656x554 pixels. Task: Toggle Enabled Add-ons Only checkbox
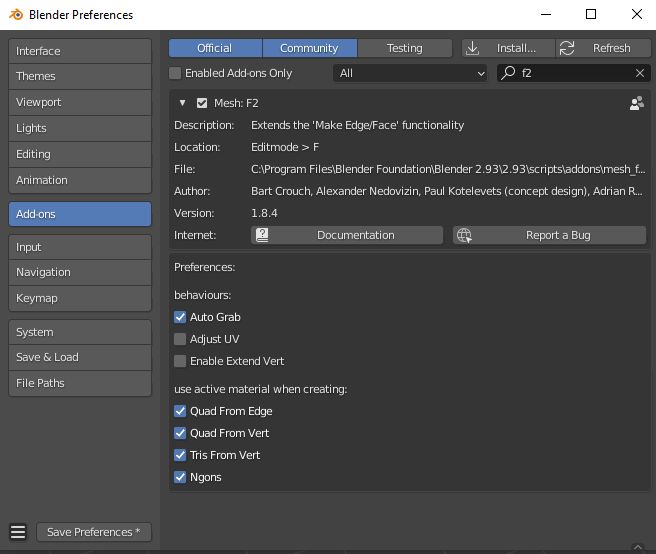point(175,73)
